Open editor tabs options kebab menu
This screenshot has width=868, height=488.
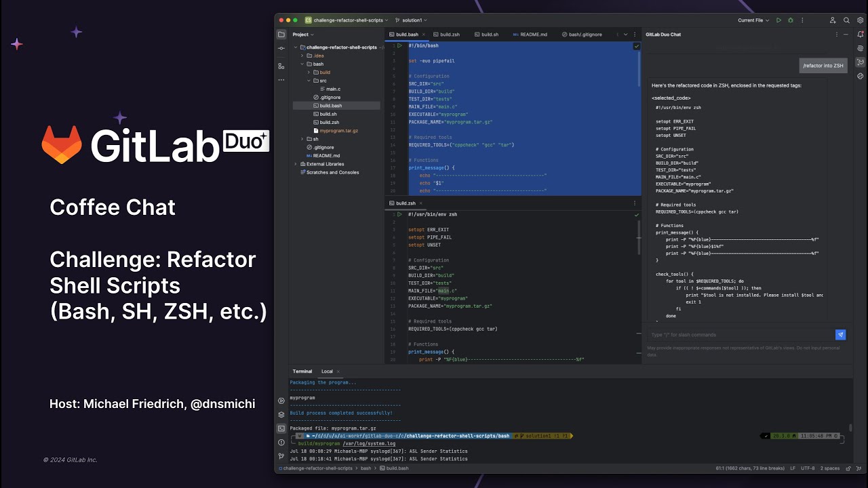click(636, 34)
